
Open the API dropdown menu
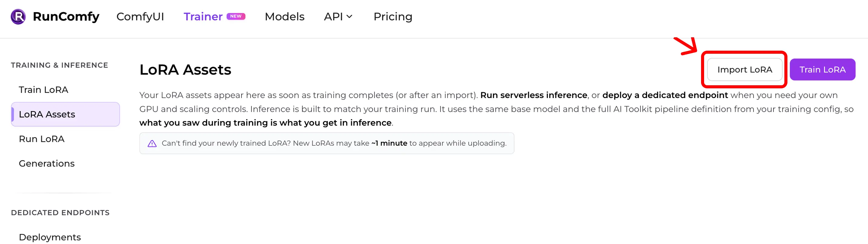(x=338, y=16)
